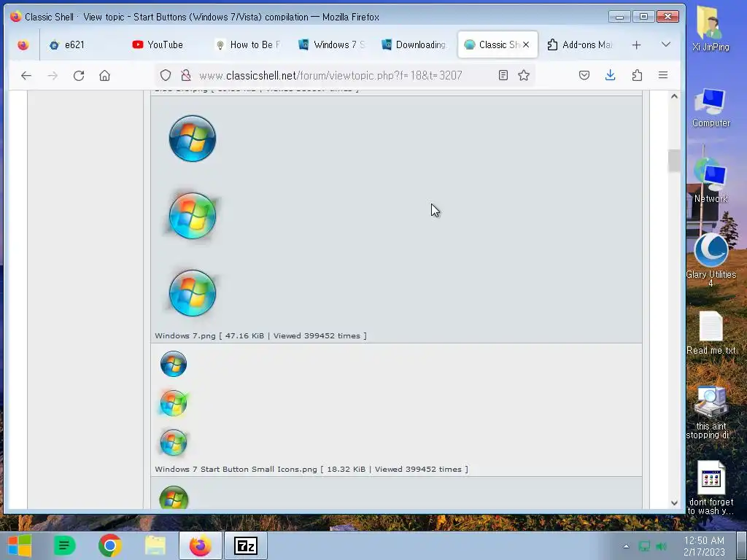The image size is (747, 560).
Task: Click the green orb at the page bottom
Action: [174, 497]
